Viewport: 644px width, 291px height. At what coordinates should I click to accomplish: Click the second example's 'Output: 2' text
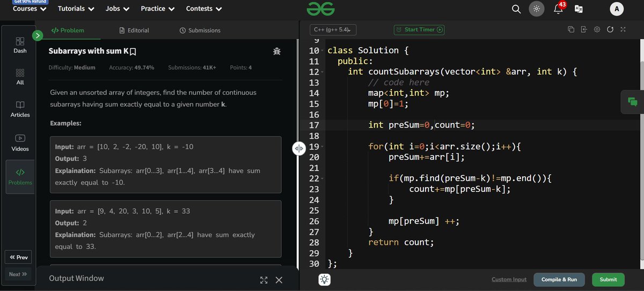[x=71, y=223]
